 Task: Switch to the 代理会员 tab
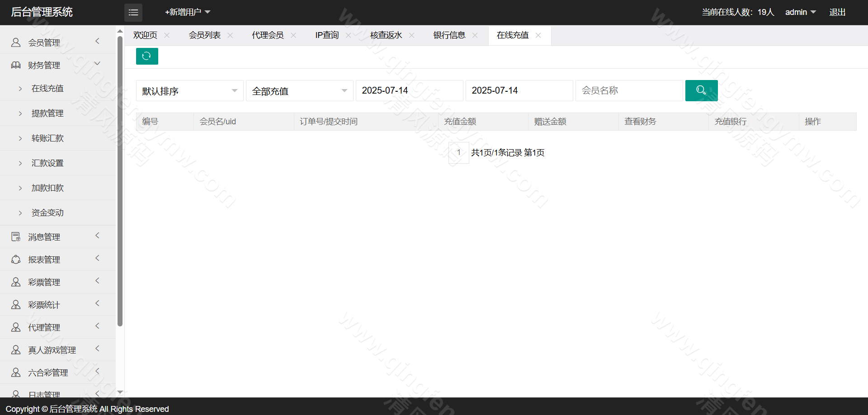(268, 35)
